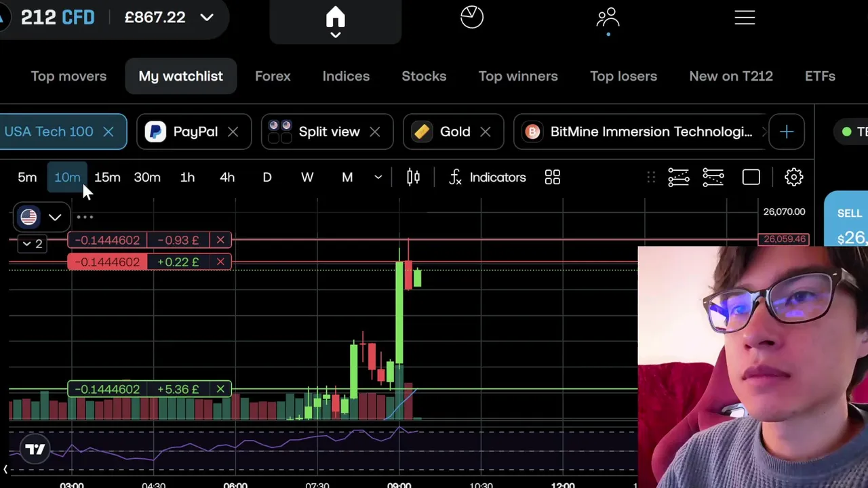This screenshot has width=868, height=488.
Task: Select the monthly M timeframe
Action: pos(347,178)
